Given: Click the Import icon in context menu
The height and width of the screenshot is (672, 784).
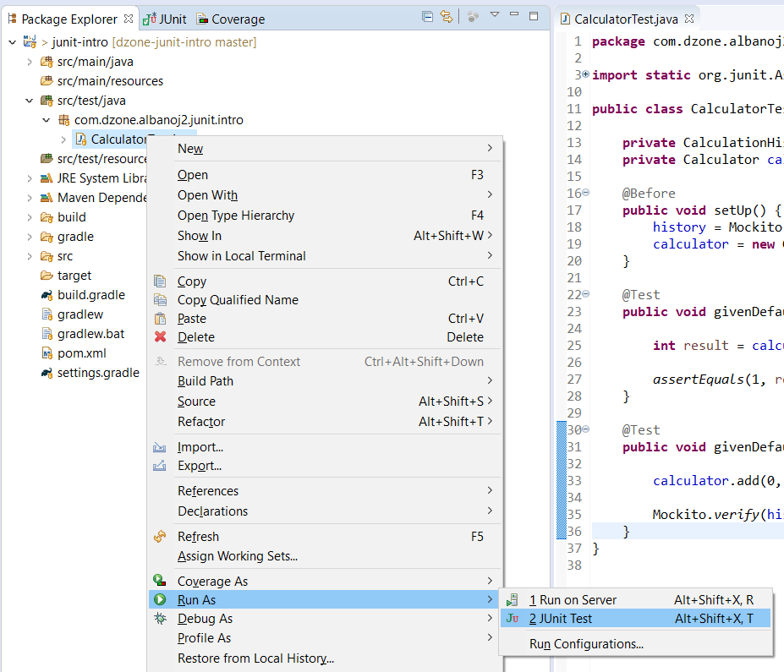Looking at the screenshot, I should (159, 446).
